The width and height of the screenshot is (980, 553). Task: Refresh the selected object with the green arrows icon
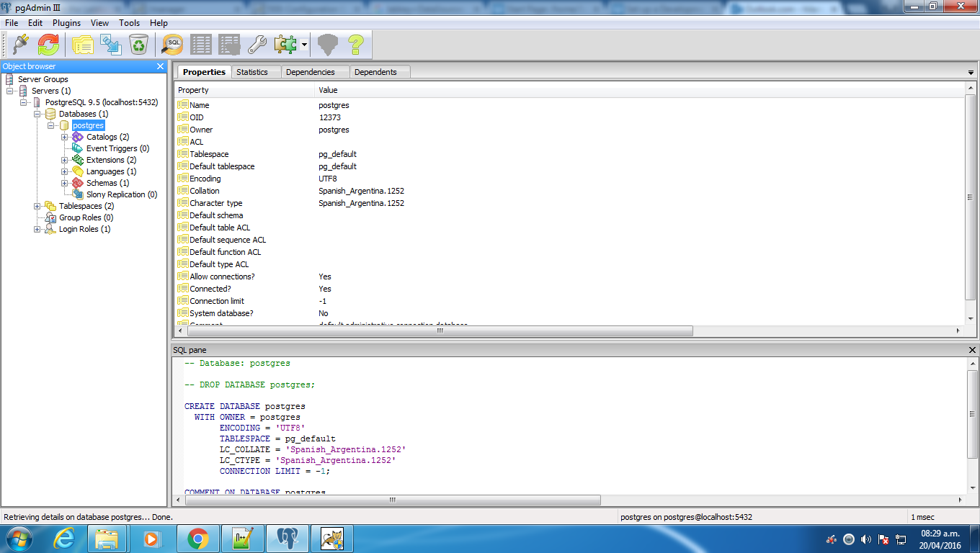point(48,45)
